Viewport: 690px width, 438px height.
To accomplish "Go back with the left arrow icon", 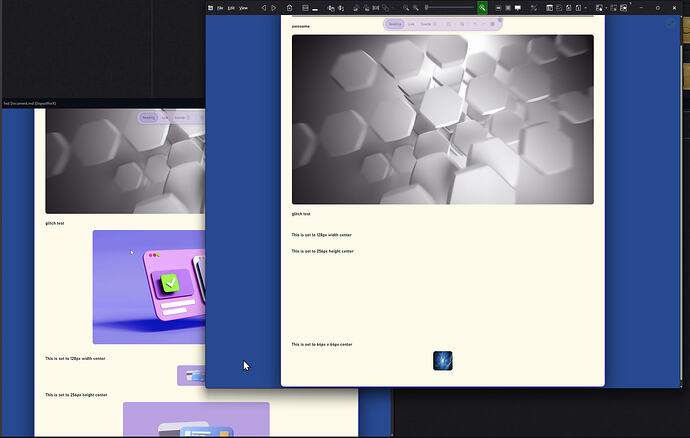I will pos(264,8).
